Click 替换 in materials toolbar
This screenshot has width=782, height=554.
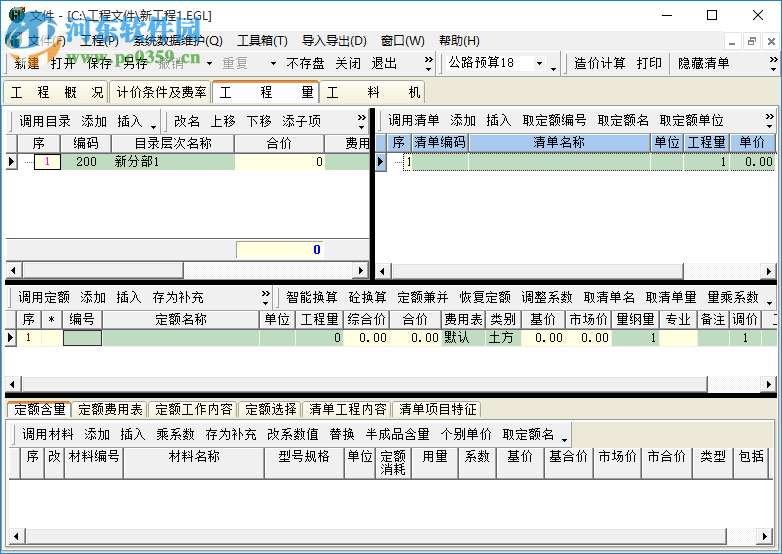pos(342,434)
